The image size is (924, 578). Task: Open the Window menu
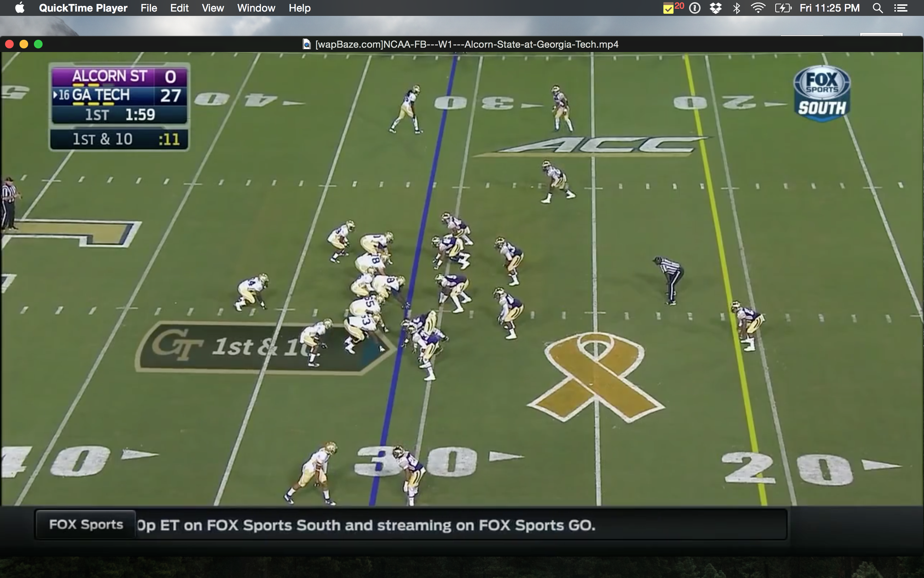tap(256, 8)
